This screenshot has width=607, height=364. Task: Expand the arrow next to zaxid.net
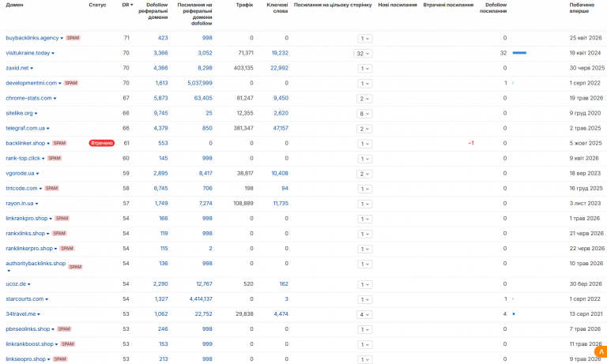coord(32,69)
